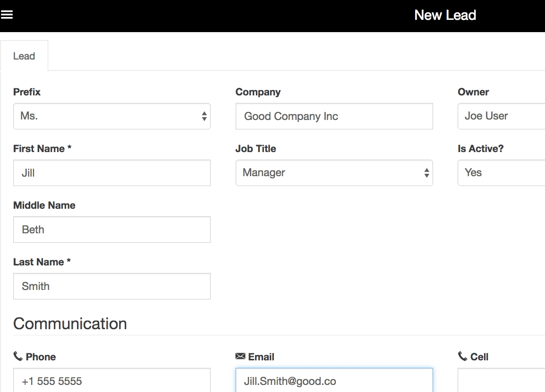Click the phone icon beside Cell label
The height and width of the screenshot is (392, 545).
pyautogui.click(x=463, y=356)
